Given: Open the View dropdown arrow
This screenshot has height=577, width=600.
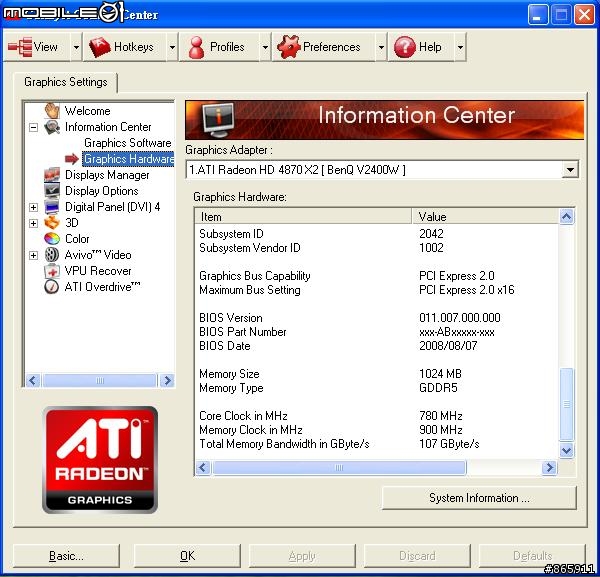Looking at the screenshot, I should tap(77, 47).
